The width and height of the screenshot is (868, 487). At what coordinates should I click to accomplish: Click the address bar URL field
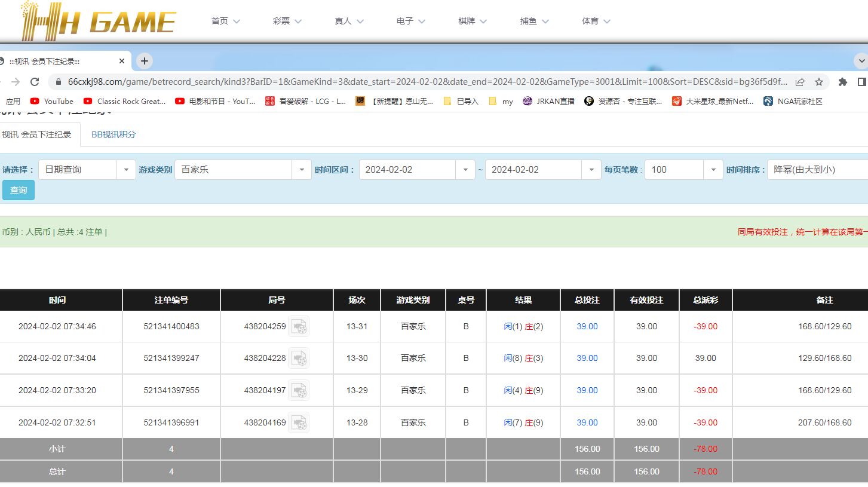pos(418,82)
